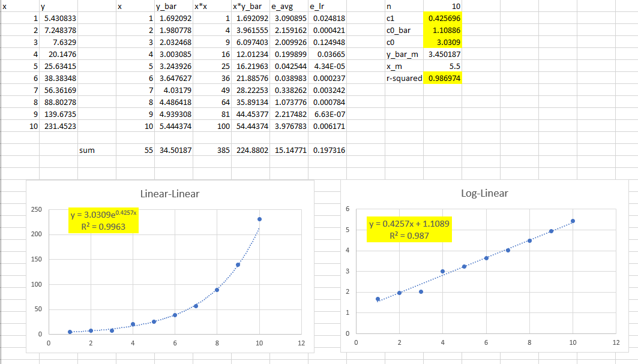Select the x_m value 5.5
Viewport: 638px width, 364px height.
coord(443,67)
